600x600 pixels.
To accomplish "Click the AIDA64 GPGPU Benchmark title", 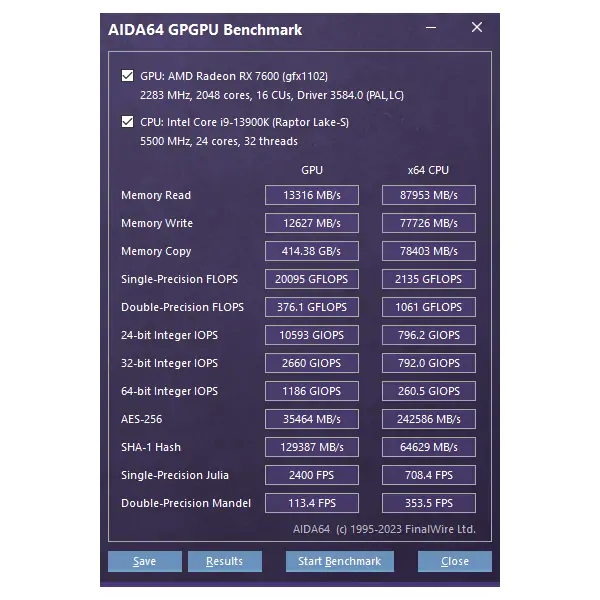I will pos(205,30).
